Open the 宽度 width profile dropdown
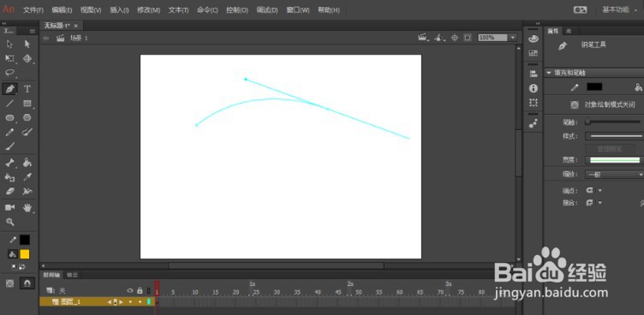This screenshot has height=315, width=644. coord(614,160)
